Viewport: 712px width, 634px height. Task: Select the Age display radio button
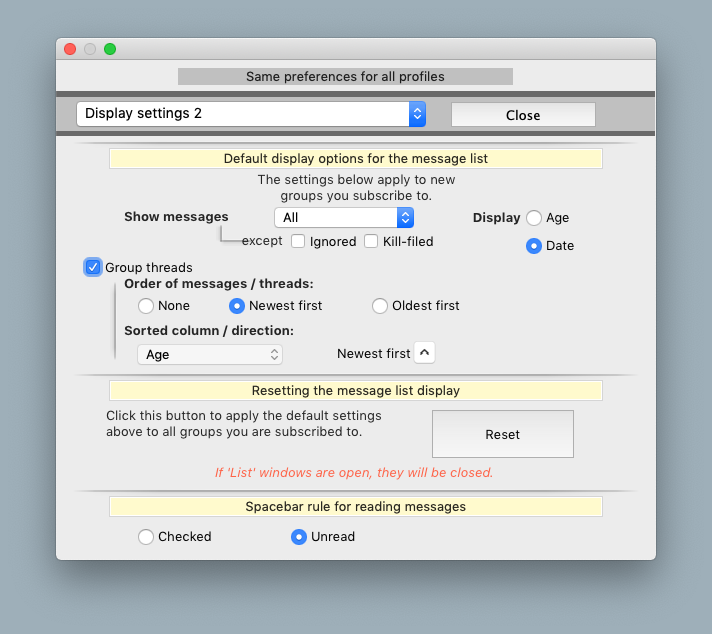pos(534,218)
